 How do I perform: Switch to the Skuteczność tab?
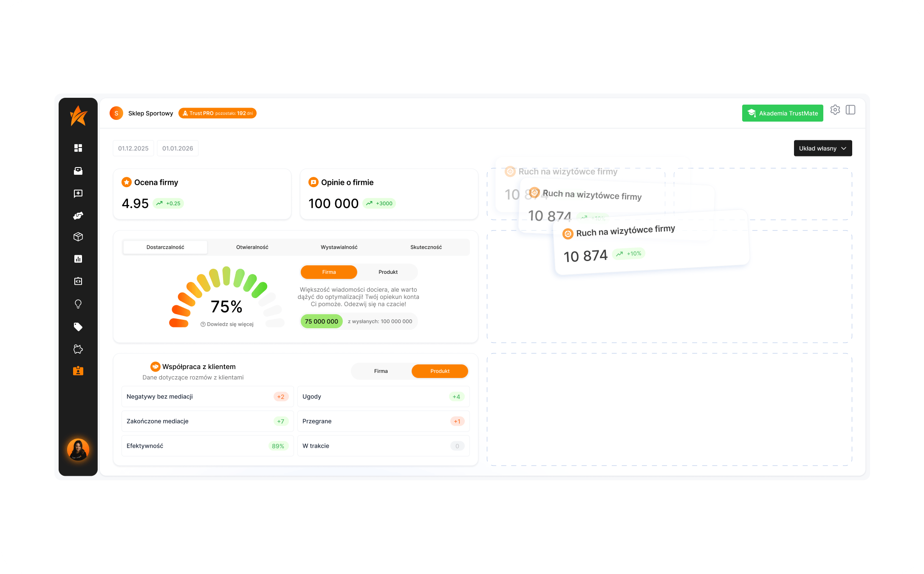(x=426, y=247)
